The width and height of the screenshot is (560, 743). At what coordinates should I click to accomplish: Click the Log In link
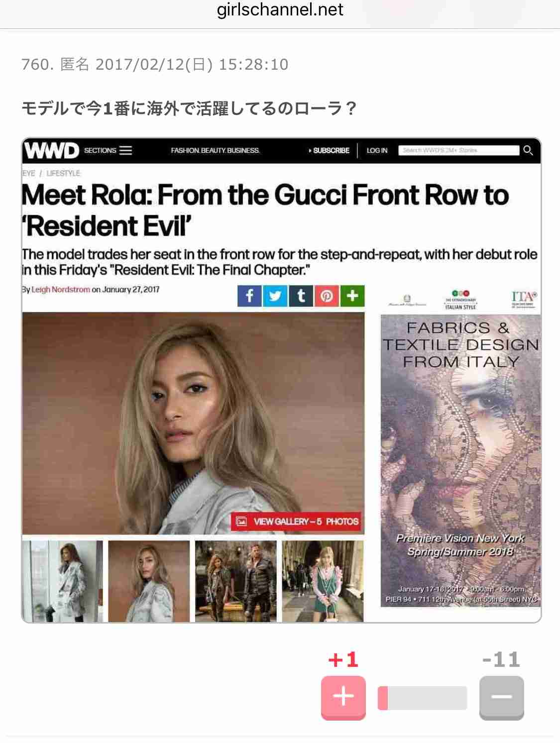tap(377, 150)
